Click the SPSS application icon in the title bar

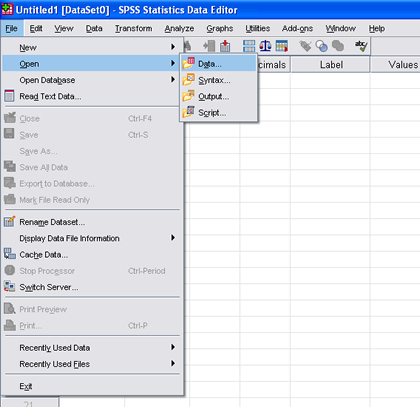(x=7, y=9)
